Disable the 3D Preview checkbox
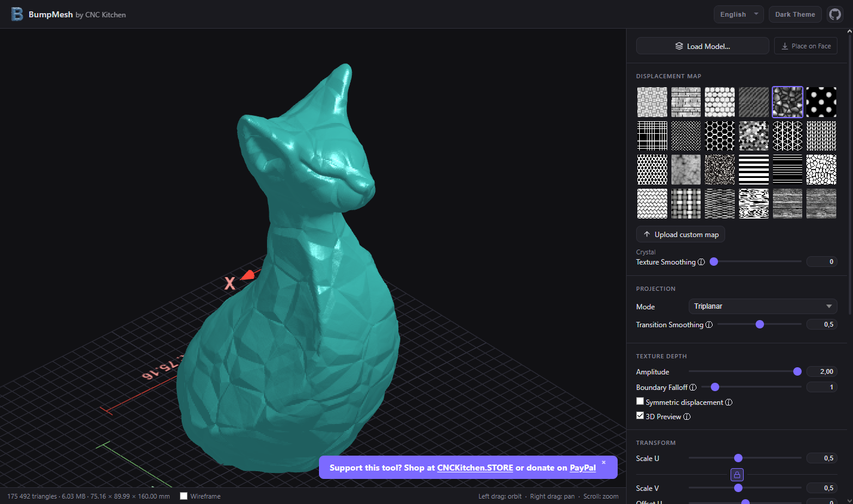The image size is (853, 504). click(640, 416)
